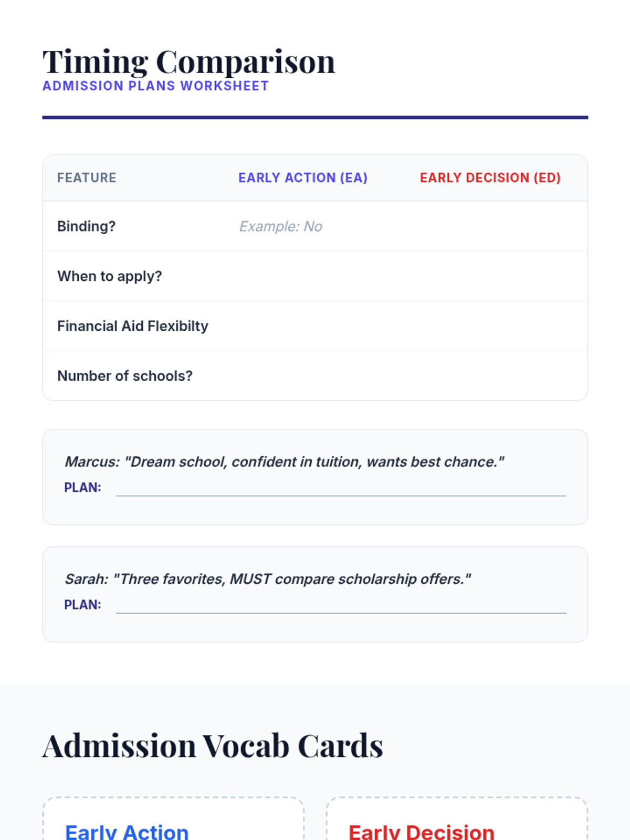Select the Early Action (EA) column header
Screen dimensions: 630x840
[x=303, y=178]
